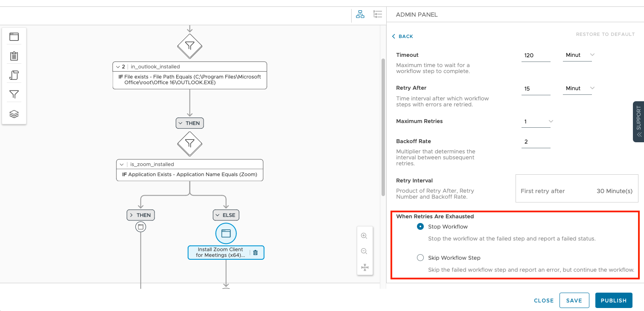This screenshot has width=644, height=311.
Task: Click the stacked layers icon in palette
Action: (14, 114)
